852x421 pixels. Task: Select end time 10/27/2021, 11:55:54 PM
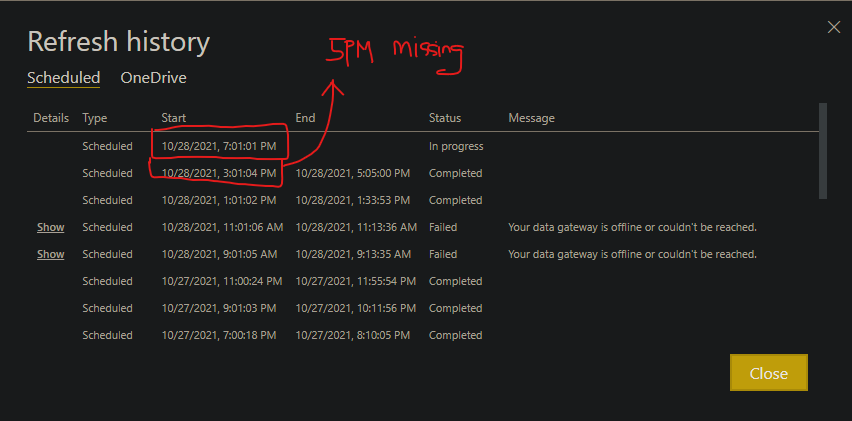pyautogui.click(x=355, y=281)
